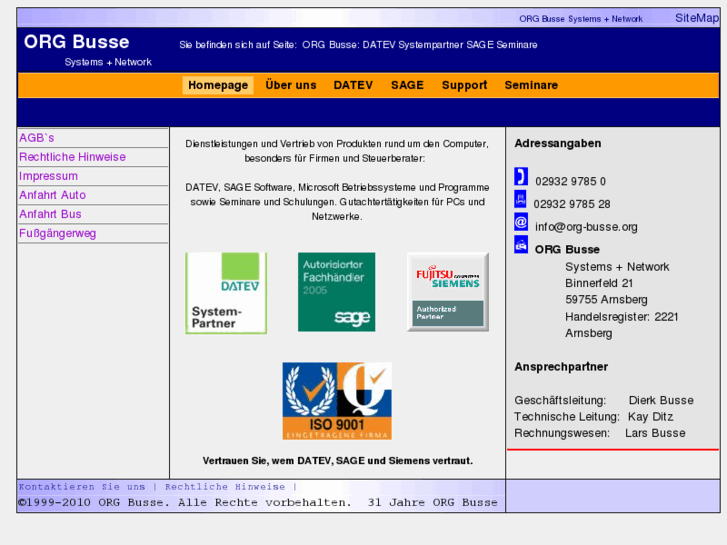This screenshot has width=727, height=545.
Task: Click the fax number 02932 9785 28
Action: point(572,204)
